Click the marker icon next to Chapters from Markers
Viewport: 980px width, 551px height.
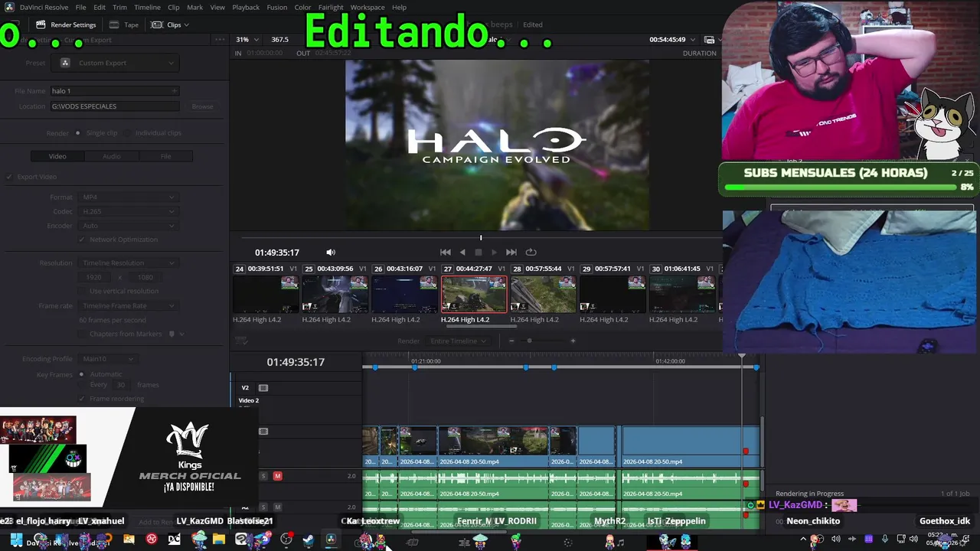point(171,334)
